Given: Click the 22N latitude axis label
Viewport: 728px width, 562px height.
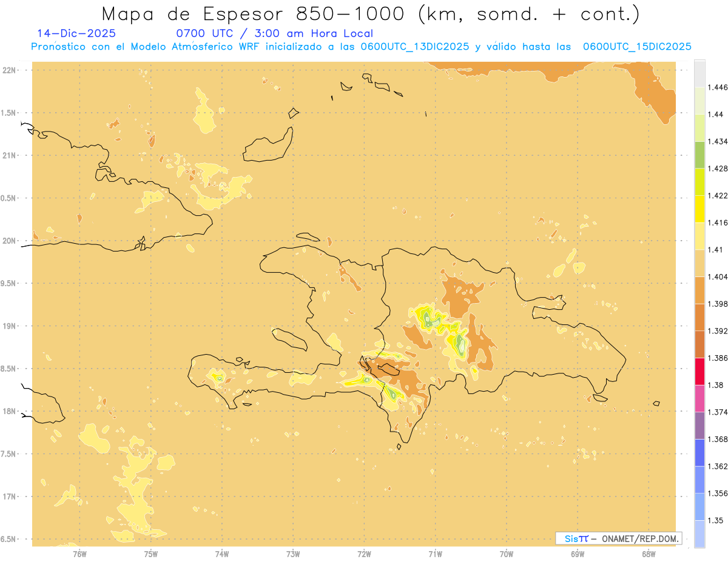Looking at the screenshot, I should [x=11, y=70].
